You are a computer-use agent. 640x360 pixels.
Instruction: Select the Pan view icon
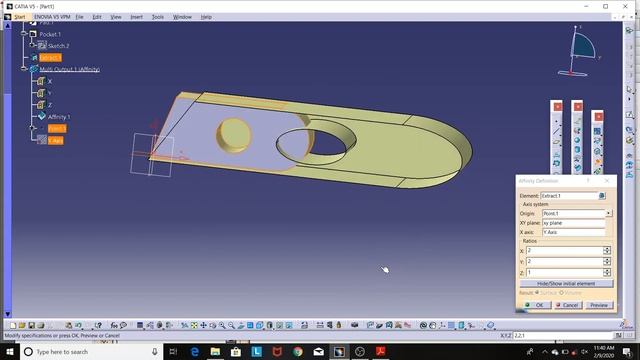(203, 325)
